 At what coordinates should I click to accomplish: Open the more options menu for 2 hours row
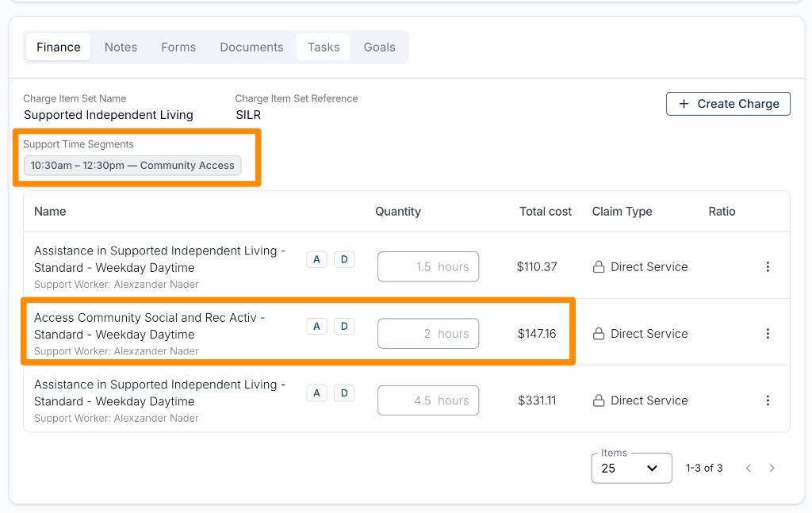coord(768,333)
